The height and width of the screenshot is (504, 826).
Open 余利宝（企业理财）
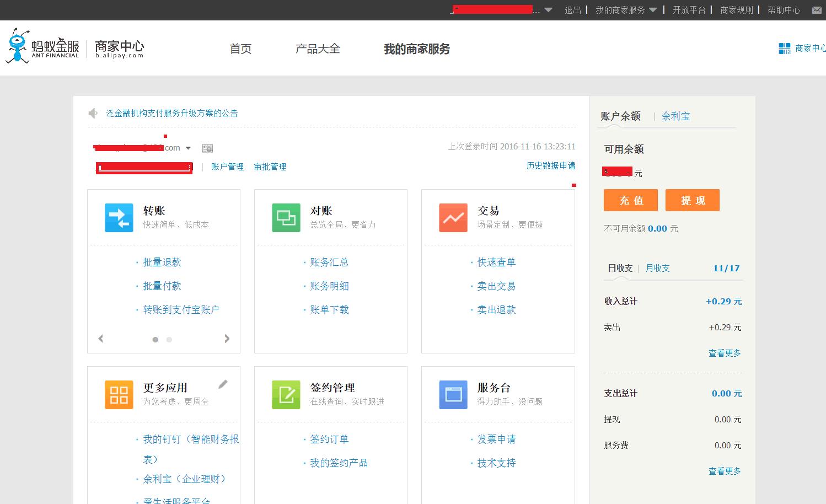point(185,479)
